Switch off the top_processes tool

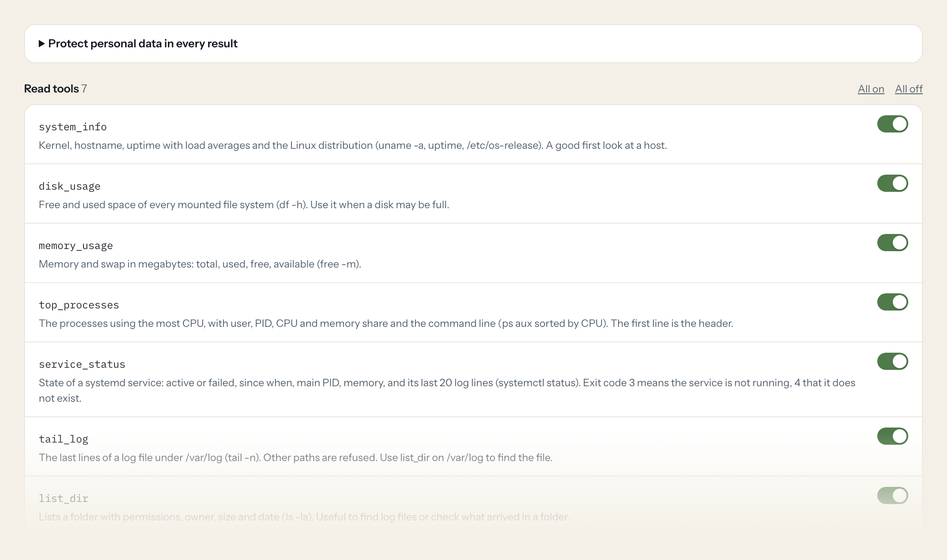(x=893, y=302)
